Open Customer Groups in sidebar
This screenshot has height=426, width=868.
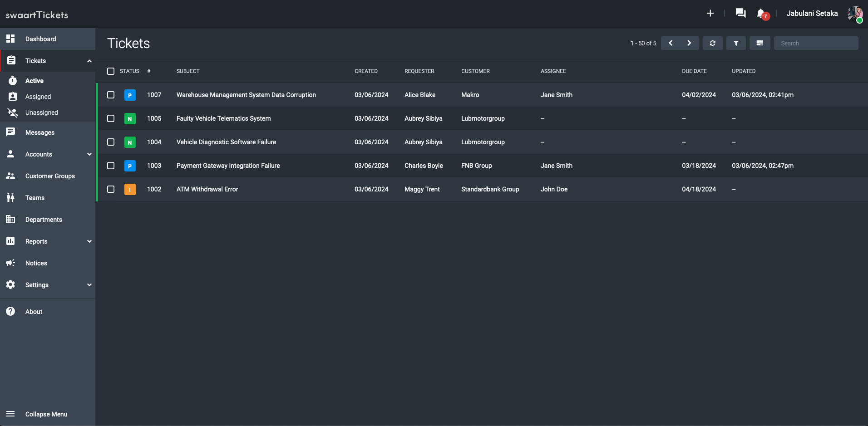(50, 176)
